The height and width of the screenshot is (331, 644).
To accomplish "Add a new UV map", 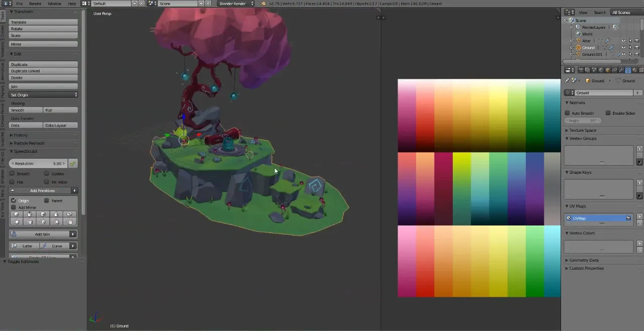I will (x=639, y=216).
